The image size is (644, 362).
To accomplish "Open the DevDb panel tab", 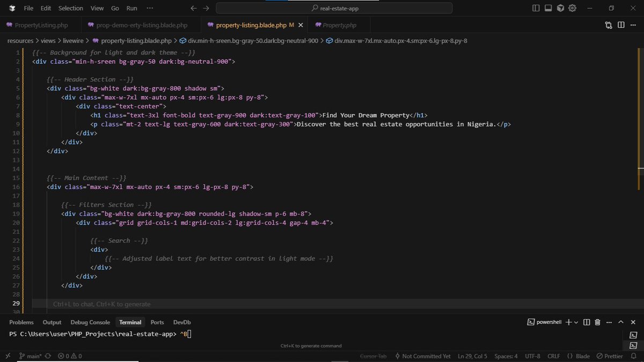I will click(x=182, y=322).
